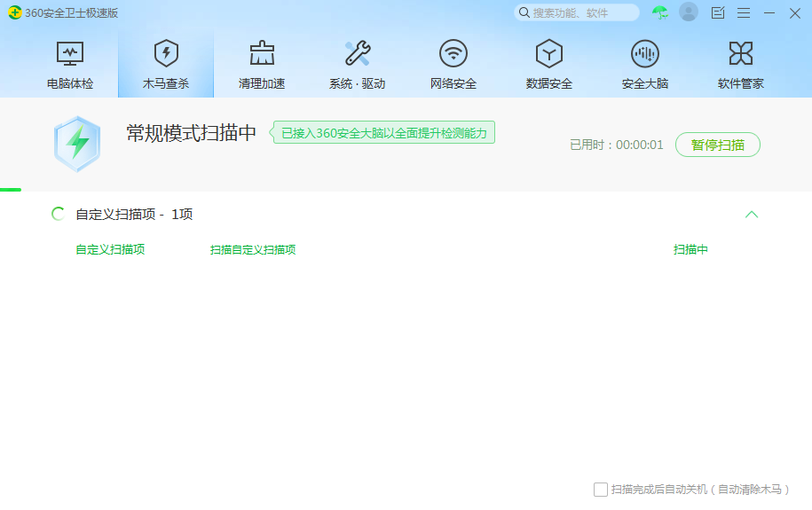Open the feedback note icon
Viewport: 812px width, 510px height.
coord(718,12)
